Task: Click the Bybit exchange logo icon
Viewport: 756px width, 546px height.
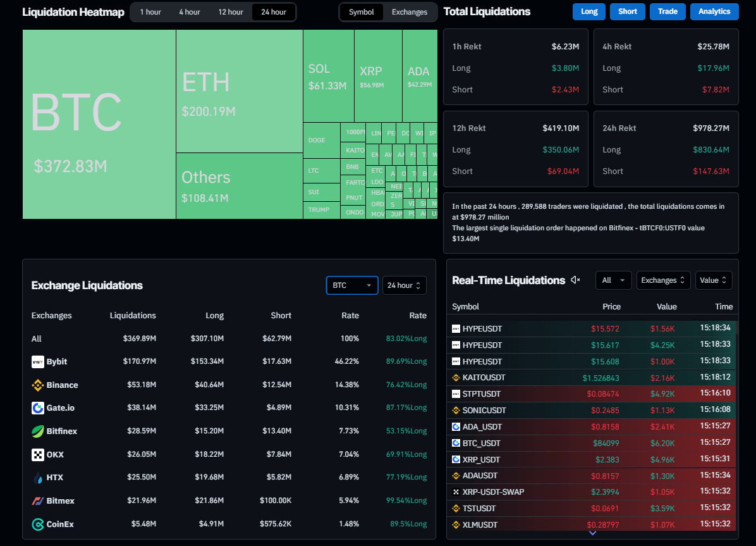Action: [x=37, y=362]
